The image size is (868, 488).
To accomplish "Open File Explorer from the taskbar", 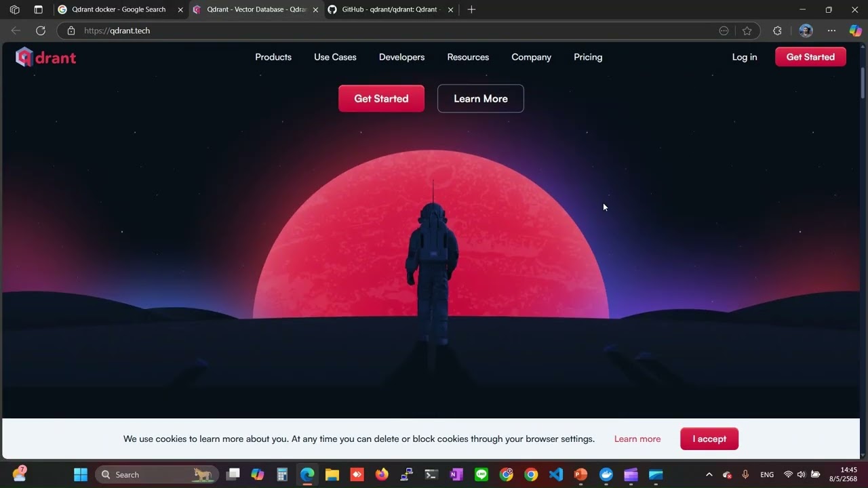I will point(332,474).
